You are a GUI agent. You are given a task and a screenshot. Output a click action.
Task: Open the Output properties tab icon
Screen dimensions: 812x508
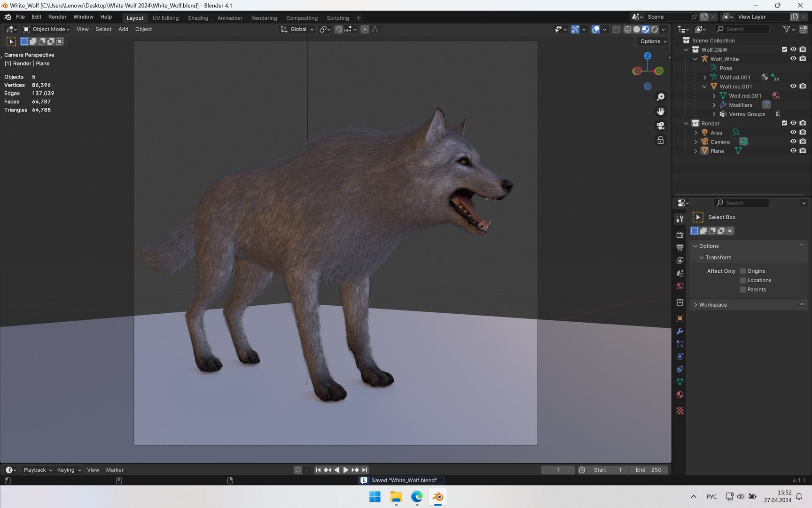pyautogui.click(x=680, y=247)
